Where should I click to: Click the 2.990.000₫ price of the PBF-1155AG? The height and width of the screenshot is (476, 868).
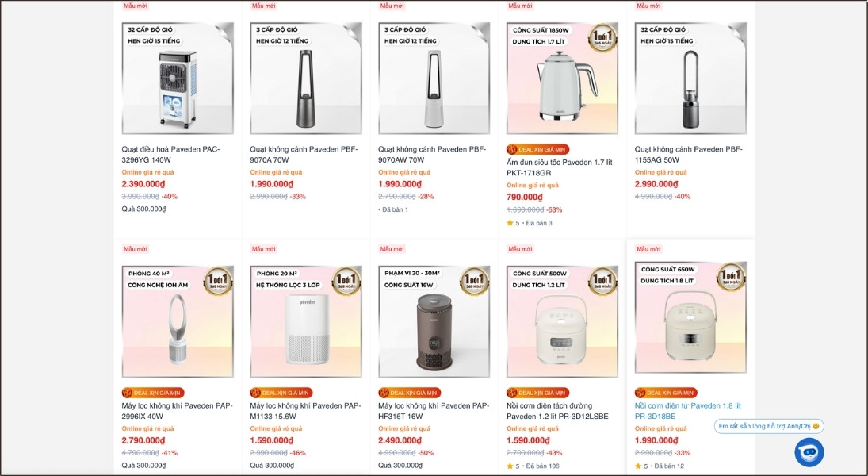(x=656, y=184)
